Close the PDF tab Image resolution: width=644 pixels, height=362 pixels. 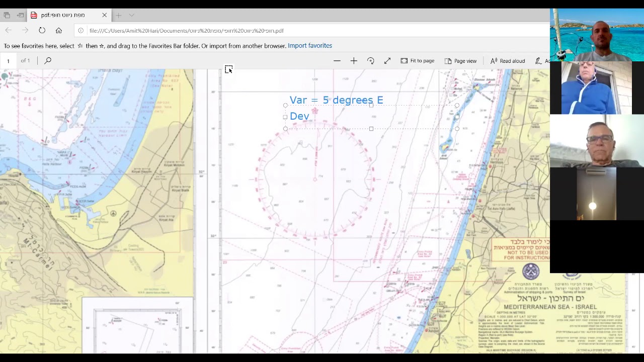(104, 15)
